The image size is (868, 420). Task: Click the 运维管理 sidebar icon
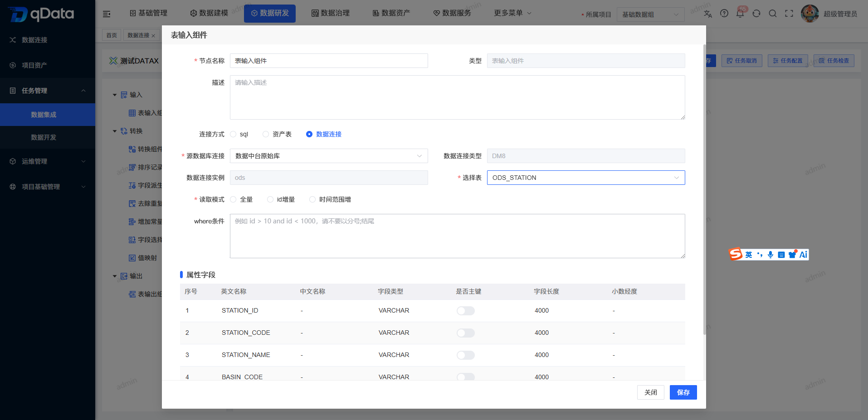(x=13, y=161)
